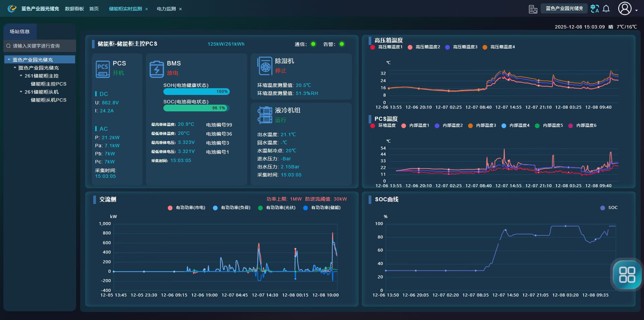Toggle 高压箱温度1 legend series
This screenshot has height=320, width=644.
(x=386, y=47)
